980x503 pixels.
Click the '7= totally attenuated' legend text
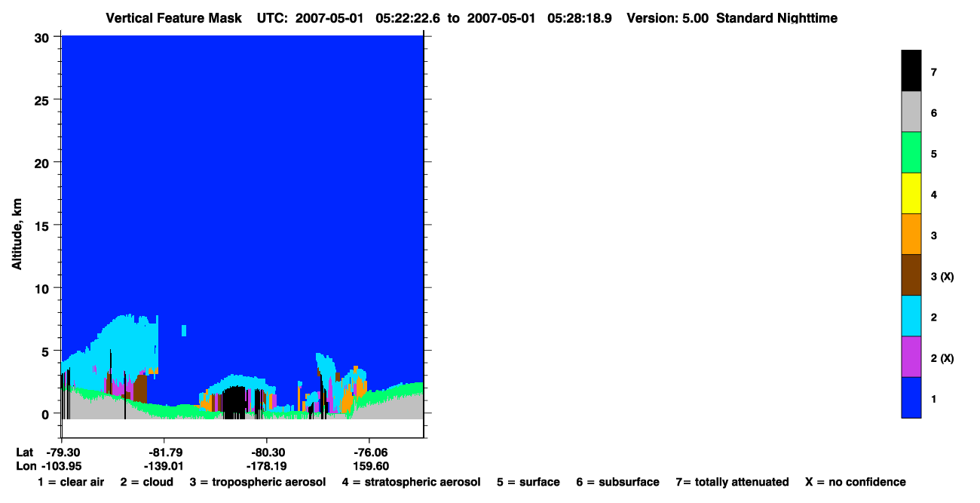732,482
